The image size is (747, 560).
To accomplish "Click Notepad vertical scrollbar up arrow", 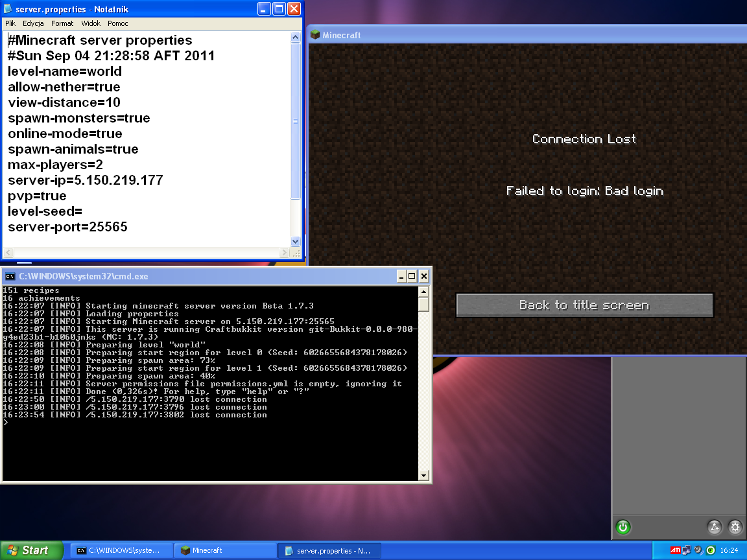I will point(296,37).
